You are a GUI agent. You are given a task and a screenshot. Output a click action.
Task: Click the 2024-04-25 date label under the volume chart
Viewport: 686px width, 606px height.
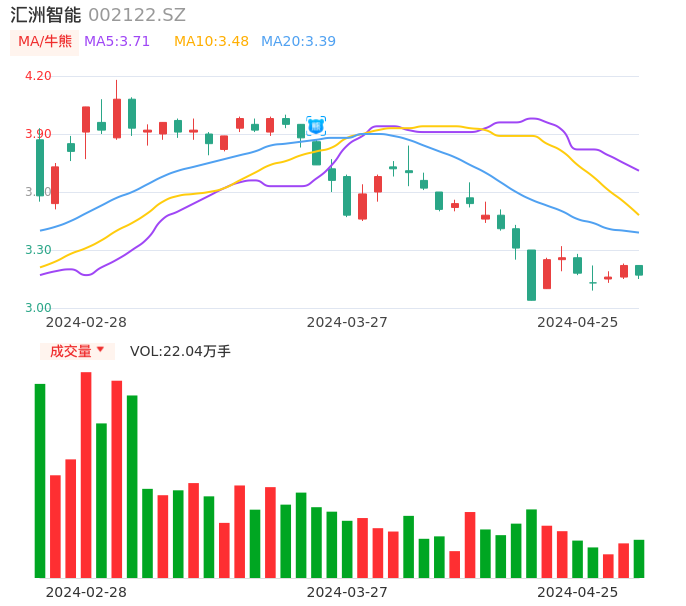pyautogui.click(x=577, y=592)
